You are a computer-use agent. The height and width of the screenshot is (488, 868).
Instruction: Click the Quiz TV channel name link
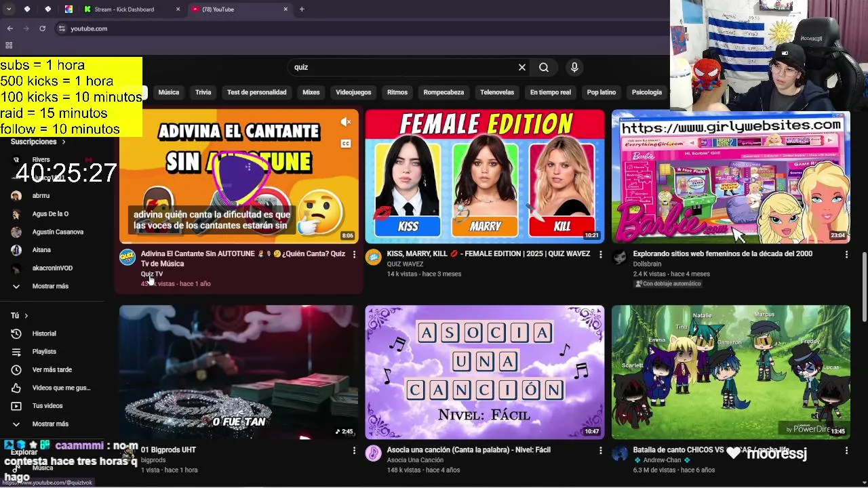pyautogui.click(x=152, y=274)
